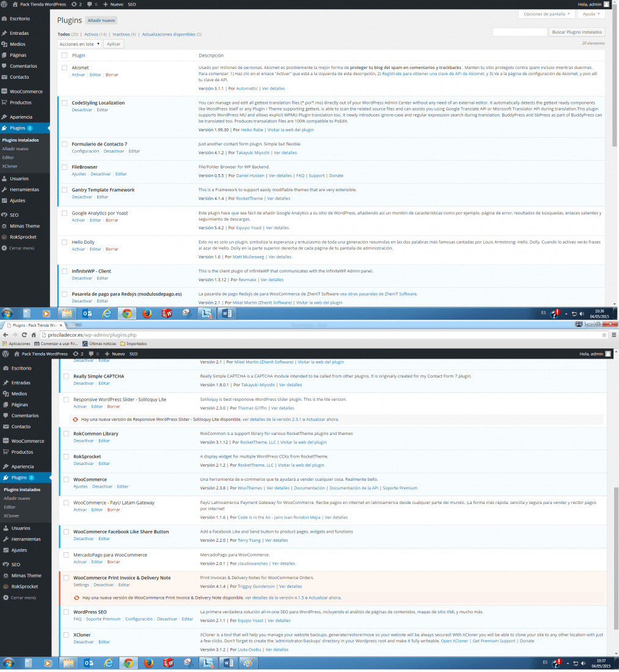Open Herramientas in upper screenshot's sidebar
The width and height of the screenshot is (619, 672).
(24, 189)
